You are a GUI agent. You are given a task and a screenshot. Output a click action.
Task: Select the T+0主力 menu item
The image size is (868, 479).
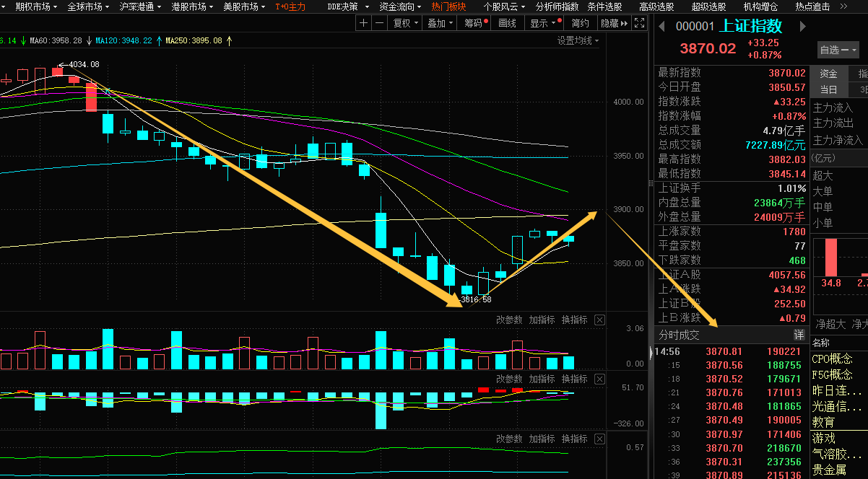click(x=290, y=6)
